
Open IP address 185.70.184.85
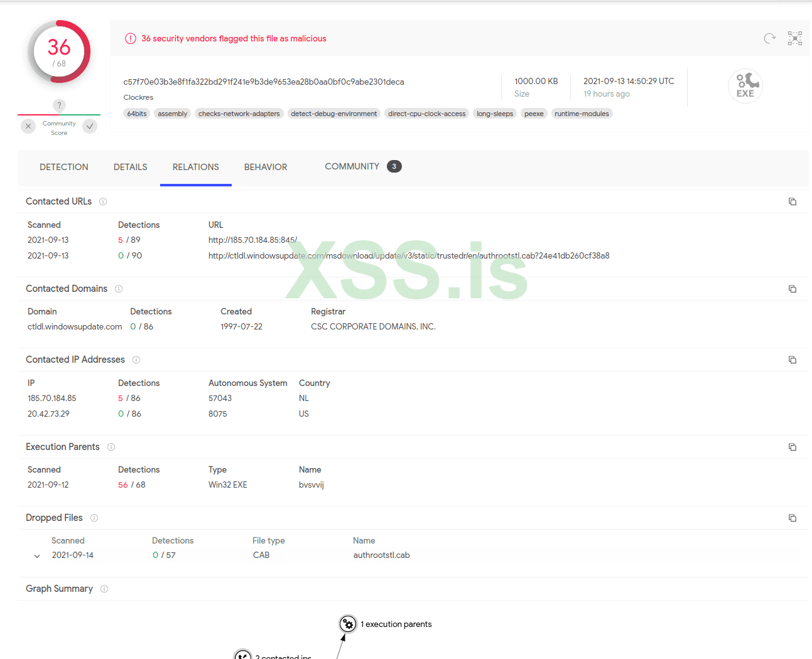coord(52,398)
